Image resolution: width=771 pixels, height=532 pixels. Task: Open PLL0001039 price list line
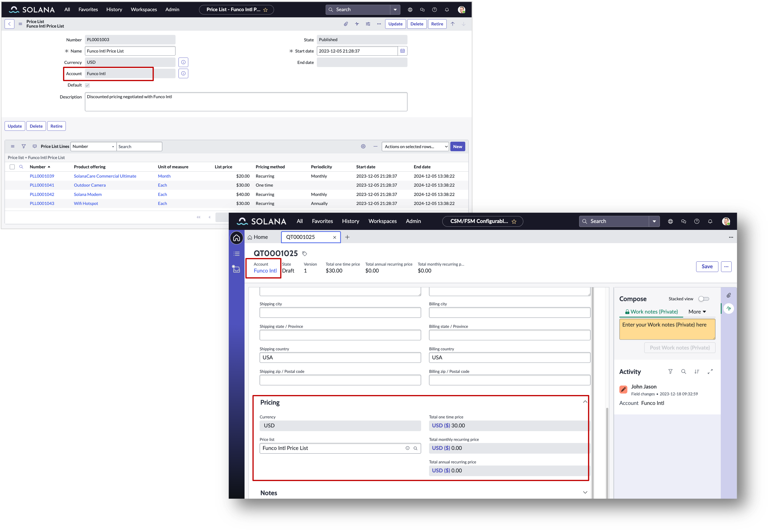pyautogui.click(x=42, y=176)
